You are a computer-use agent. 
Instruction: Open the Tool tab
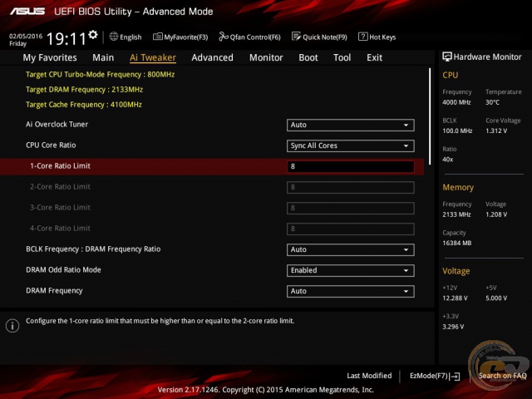click(342, 57)
